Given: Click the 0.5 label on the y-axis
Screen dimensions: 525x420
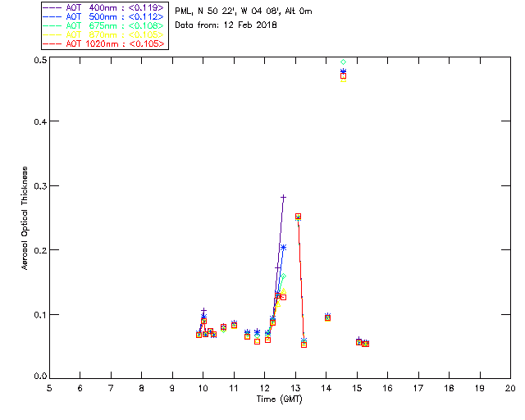Looking at the screenshot, I should [40, 60].
